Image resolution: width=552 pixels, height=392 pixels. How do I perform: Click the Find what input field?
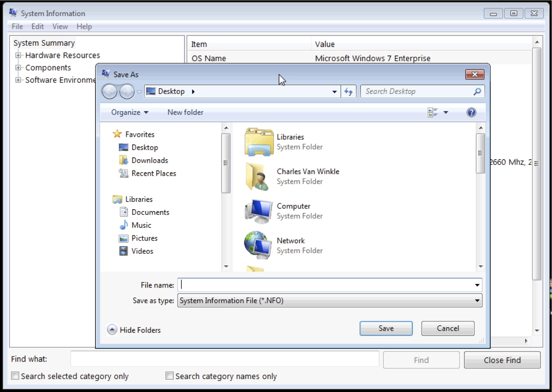click(x=225, y=359)
